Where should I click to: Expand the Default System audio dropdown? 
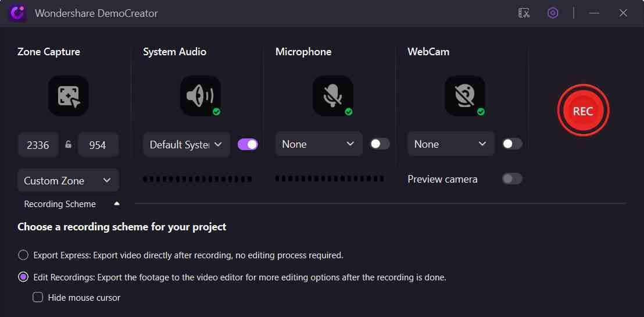click(186, 144)
